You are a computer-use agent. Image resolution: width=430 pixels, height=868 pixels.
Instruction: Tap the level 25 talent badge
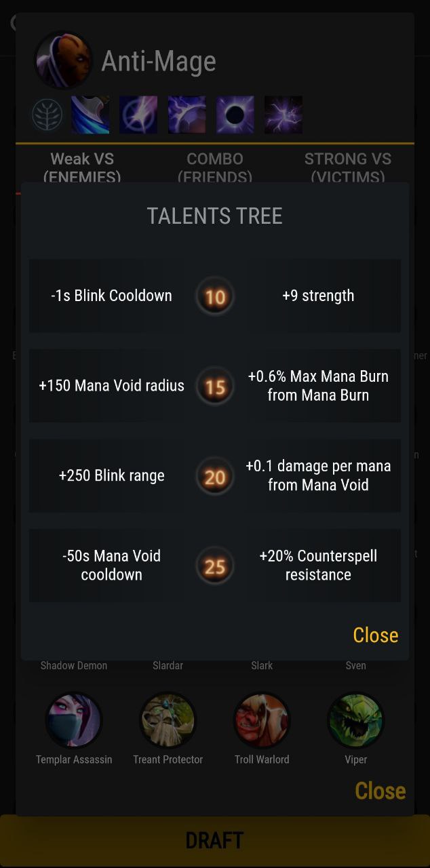[x=215, y=566]
